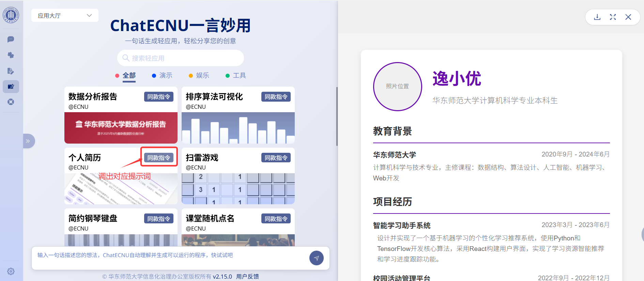This screenshot has width=644, height=281.
Task: Select the 全部 category tab
Action: click(x=129, y=75)
